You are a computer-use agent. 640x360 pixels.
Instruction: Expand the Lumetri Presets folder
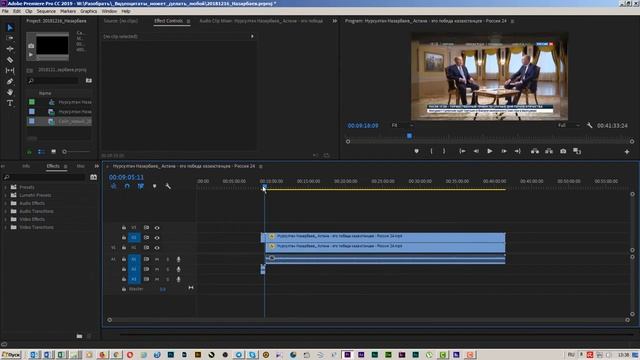pyautogui.click(x=5, y=196)
